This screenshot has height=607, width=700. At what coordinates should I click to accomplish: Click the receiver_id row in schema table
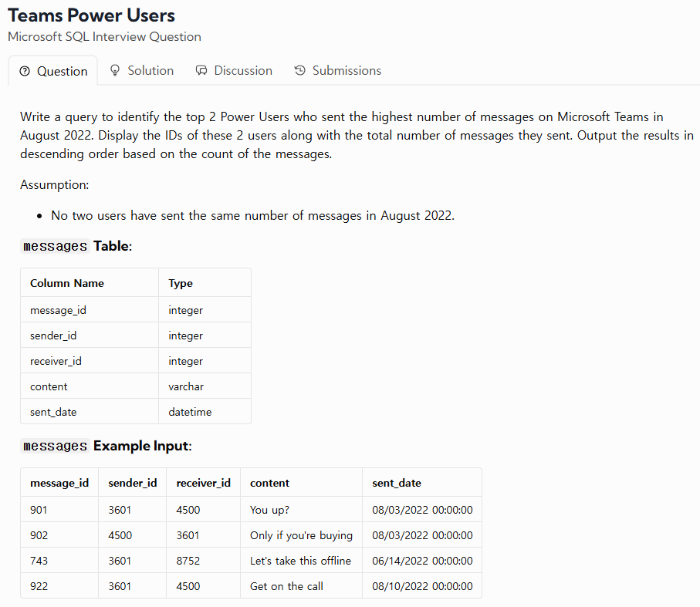click(x=136, y=361)
